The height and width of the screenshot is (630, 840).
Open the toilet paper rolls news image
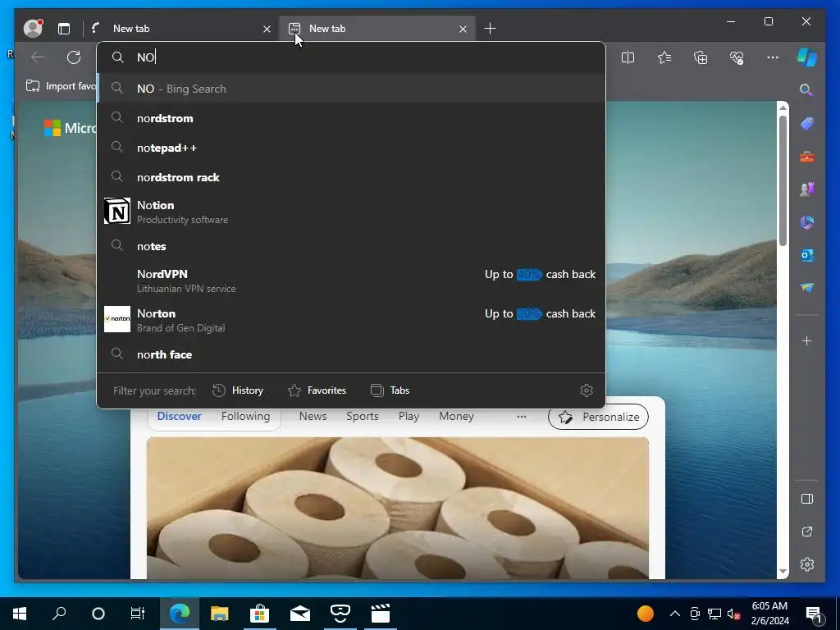click(398, 508)
